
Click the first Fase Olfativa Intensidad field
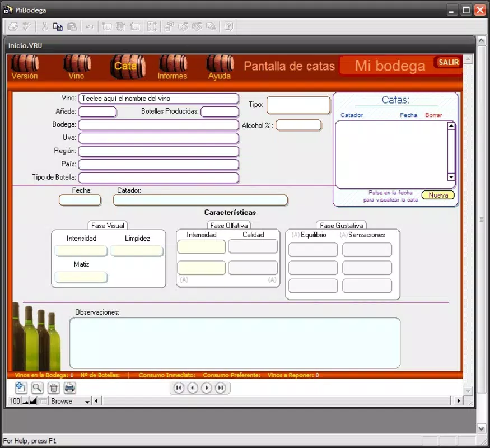click(201, 247)
